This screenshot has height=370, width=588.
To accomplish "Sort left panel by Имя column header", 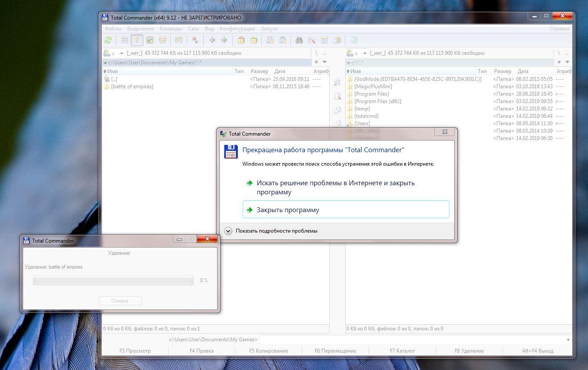I will 168,71.
